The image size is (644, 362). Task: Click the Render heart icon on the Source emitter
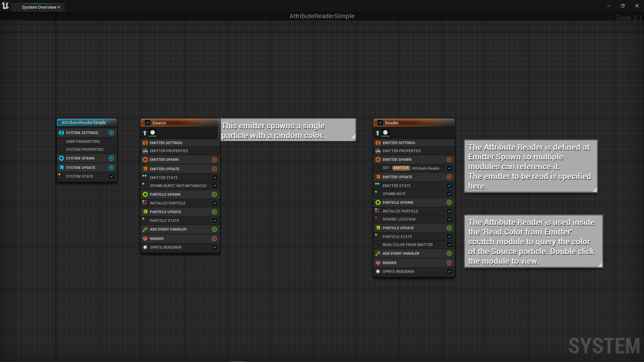145,238
